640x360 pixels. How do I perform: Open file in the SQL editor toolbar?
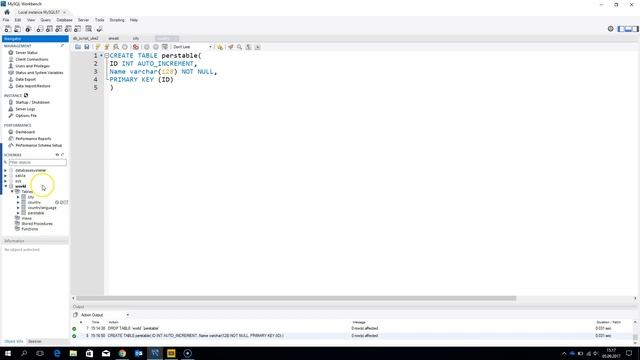tap(78, 47)
